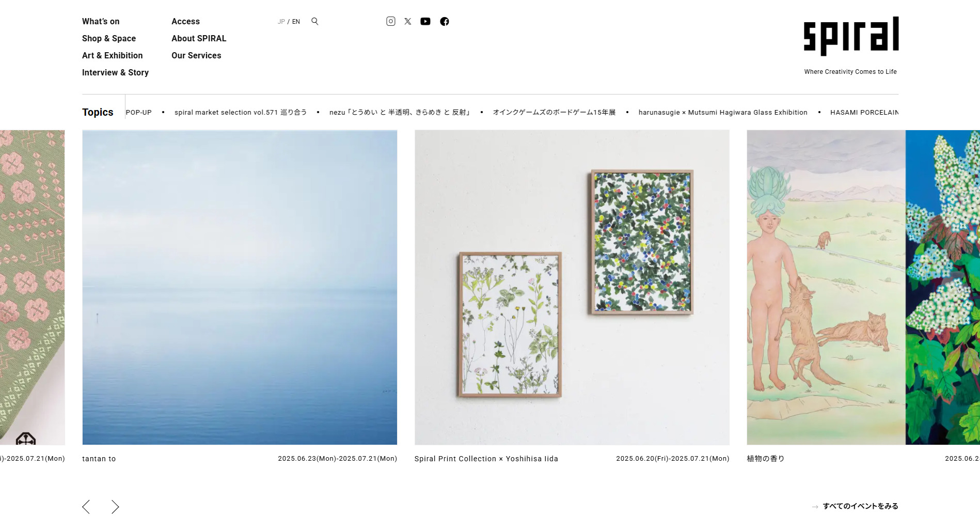Switch language to JP
This screenshot has width=980, height=531.
pyautogui.click(x=281, y=22)
